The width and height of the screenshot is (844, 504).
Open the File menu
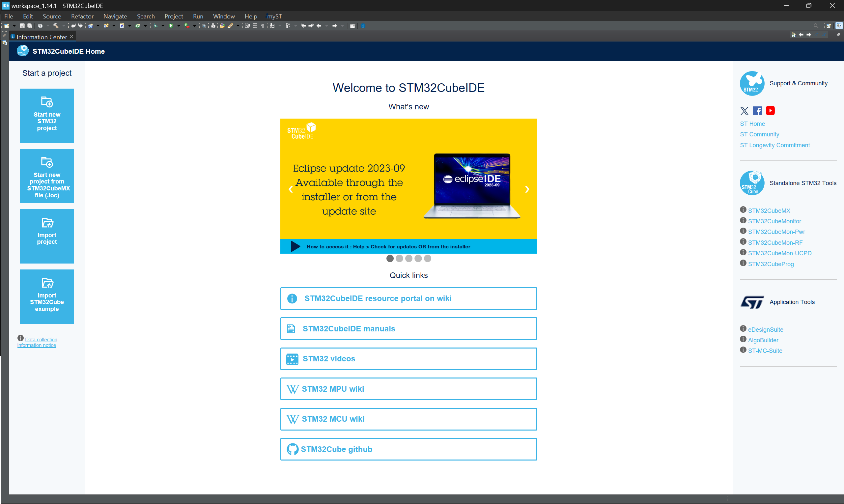click(x=9, y=16)
